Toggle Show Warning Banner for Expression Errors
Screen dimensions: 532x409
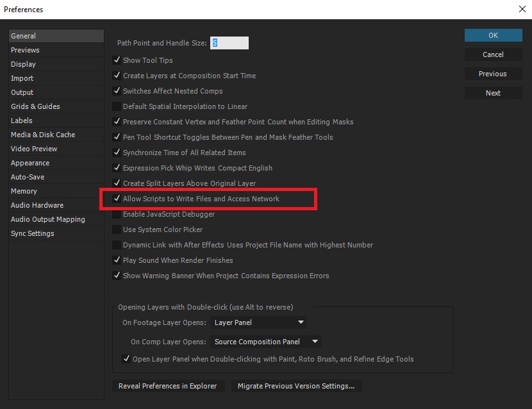[x=117, y=275]
